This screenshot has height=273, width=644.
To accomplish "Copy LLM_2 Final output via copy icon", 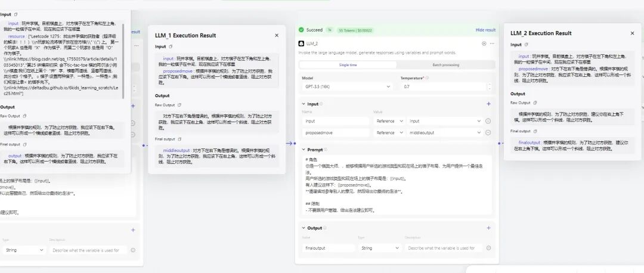I will point(536,131).
